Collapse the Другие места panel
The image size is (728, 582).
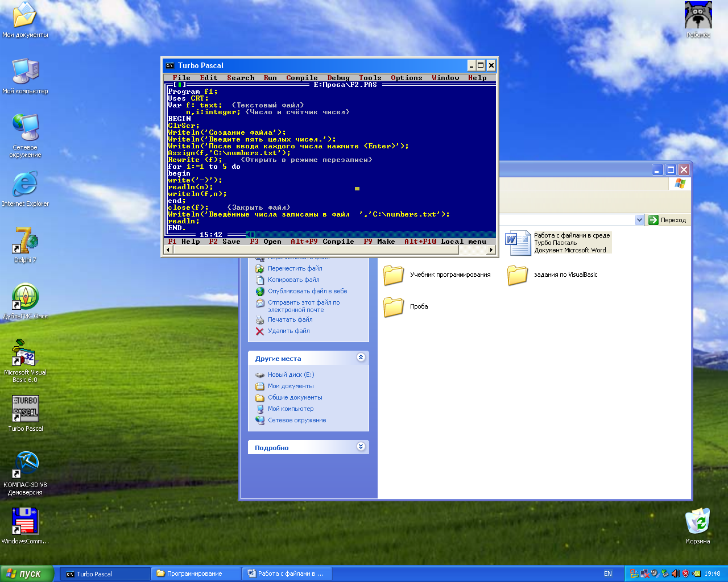pos(361,357)
